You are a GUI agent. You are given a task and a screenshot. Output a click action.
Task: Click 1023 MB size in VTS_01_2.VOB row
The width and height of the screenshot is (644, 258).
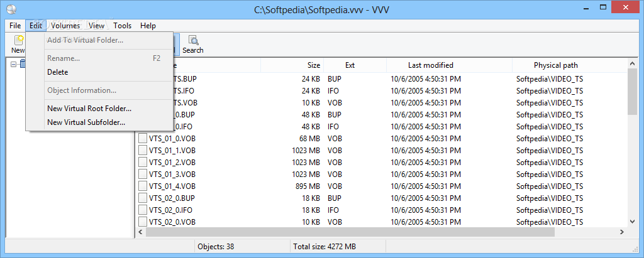pos(306,163)
